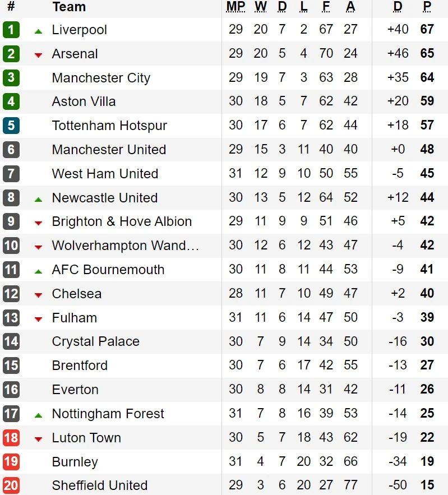Click red down arrow next to Chelsea
The width and height of the screenshot is (448, 495).
(38, 295)
